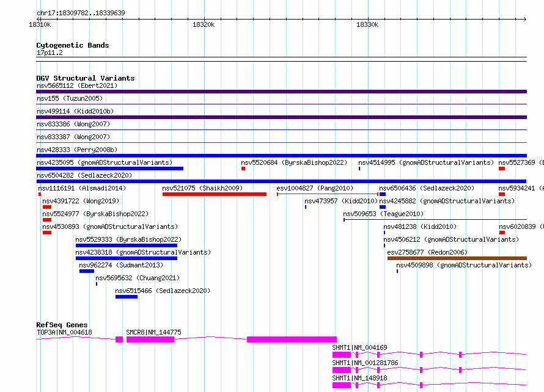Open nsv4245882 (gnomADStructuralVariants) label

coord(447,201)
